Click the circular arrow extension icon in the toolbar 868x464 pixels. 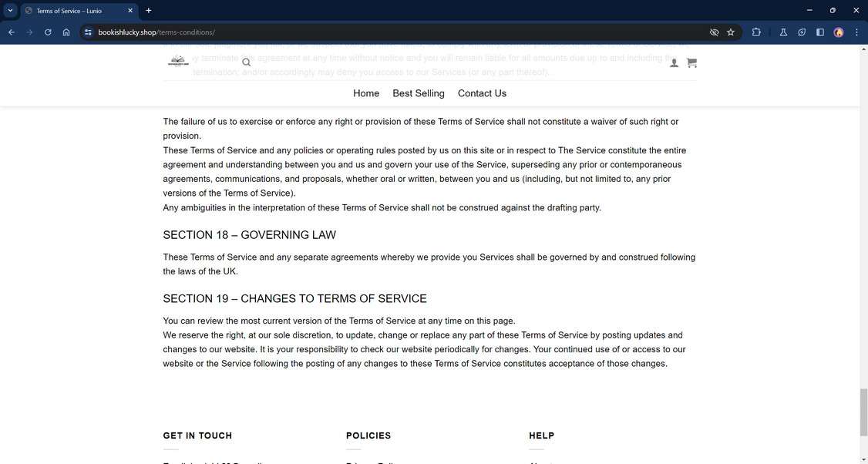click(802, 32)
